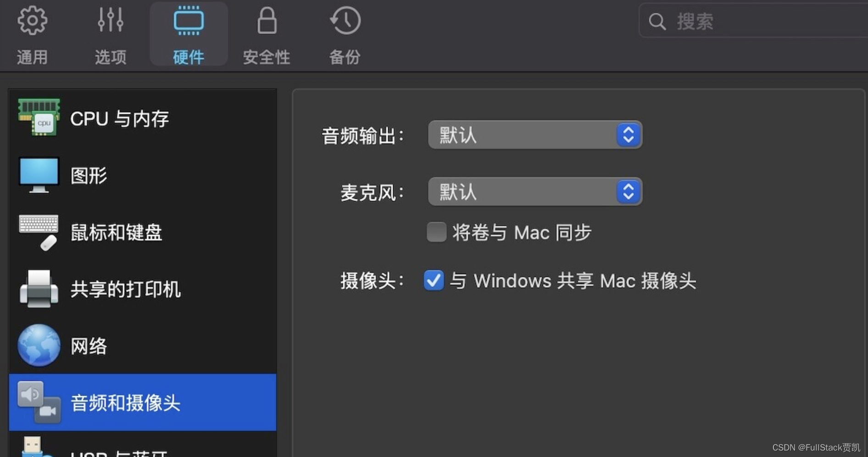Click the 图形 monitor icon
Viewport: 868px width, 457px height.
(39, 175)
